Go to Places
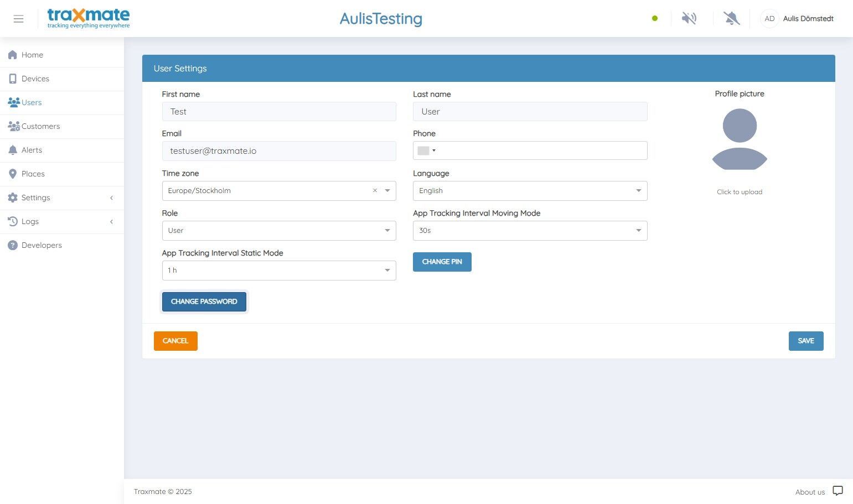The width and height of the screenshot is (853, 504). pos(62,174)
